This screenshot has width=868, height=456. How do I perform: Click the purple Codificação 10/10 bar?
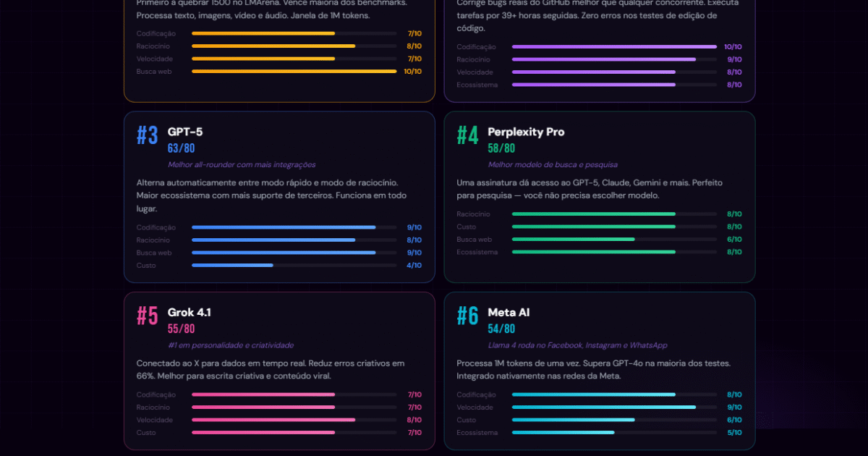pyautogui.click(x=614, y=47)
